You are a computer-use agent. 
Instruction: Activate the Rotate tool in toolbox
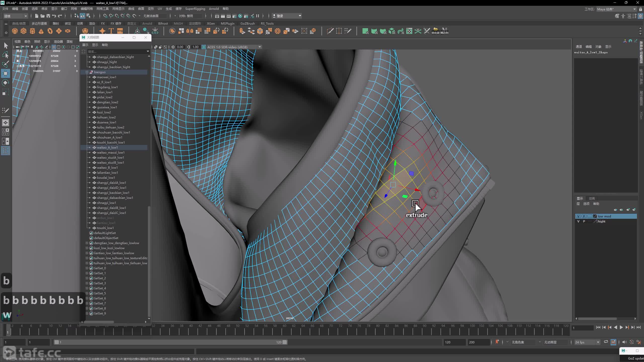pyautogui.click(x=6, y=83)
